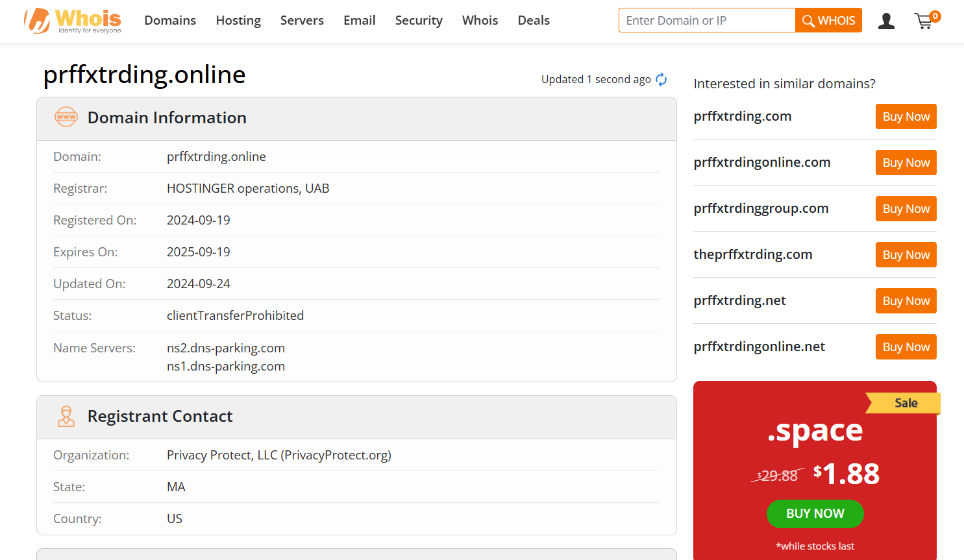Buy Now for prffxtrding.net
964x560 pixels.
[x=906, y=301]
